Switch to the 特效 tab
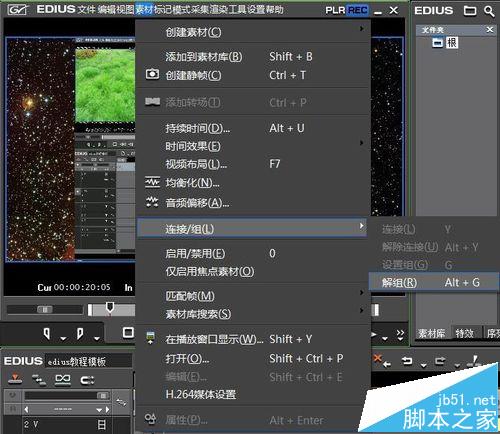Screen dimensions: 500x434 click(x=464, y=333)
